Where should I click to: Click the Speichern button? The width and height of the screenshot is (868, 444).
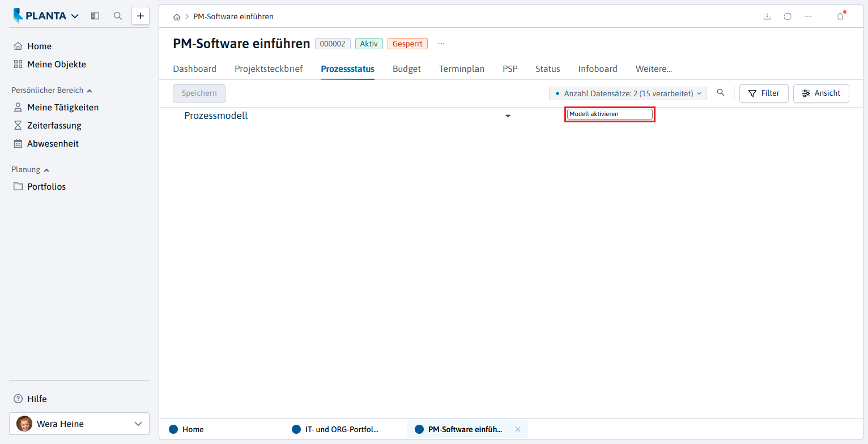199,93
